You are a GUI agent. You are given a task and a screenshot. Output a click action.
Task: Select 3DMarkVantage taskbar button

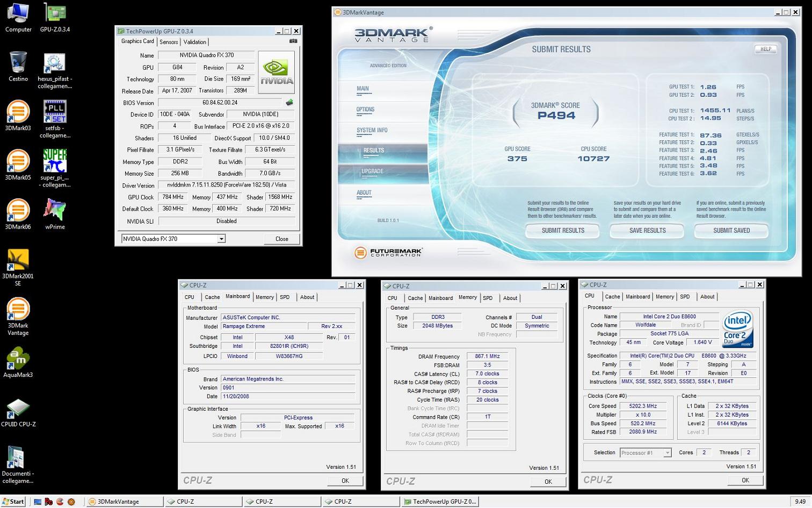point(124,502)
